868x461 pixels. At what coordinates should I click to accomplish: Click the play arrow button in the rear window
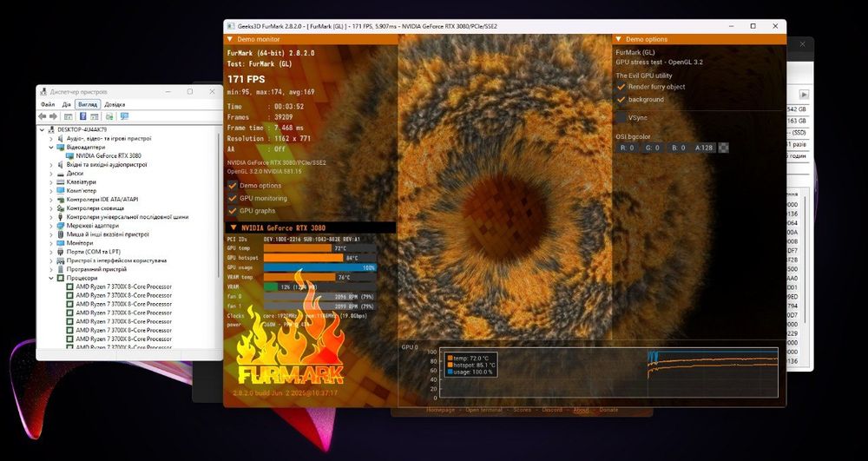(x=804, y=95)
